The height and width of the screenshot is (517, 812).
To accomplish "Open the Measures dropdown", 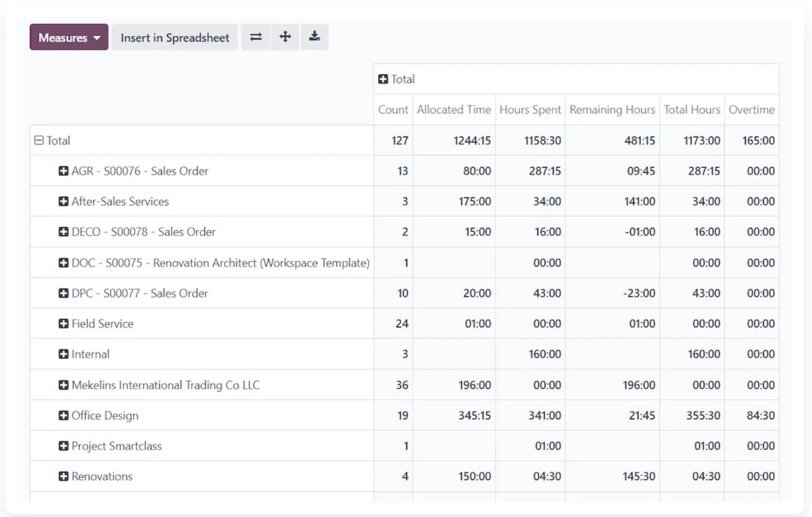I will (69, 37).
